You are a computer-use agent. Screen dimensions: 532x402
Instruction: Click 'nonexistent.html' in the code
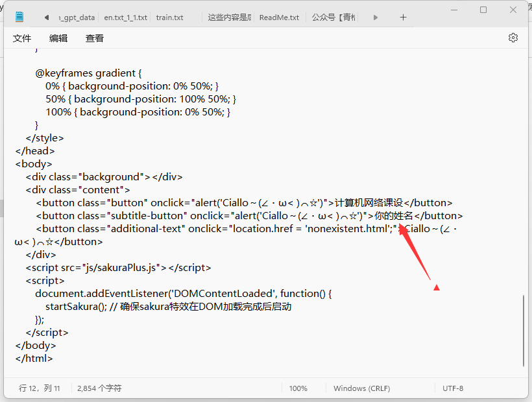(x=346, y=229)
